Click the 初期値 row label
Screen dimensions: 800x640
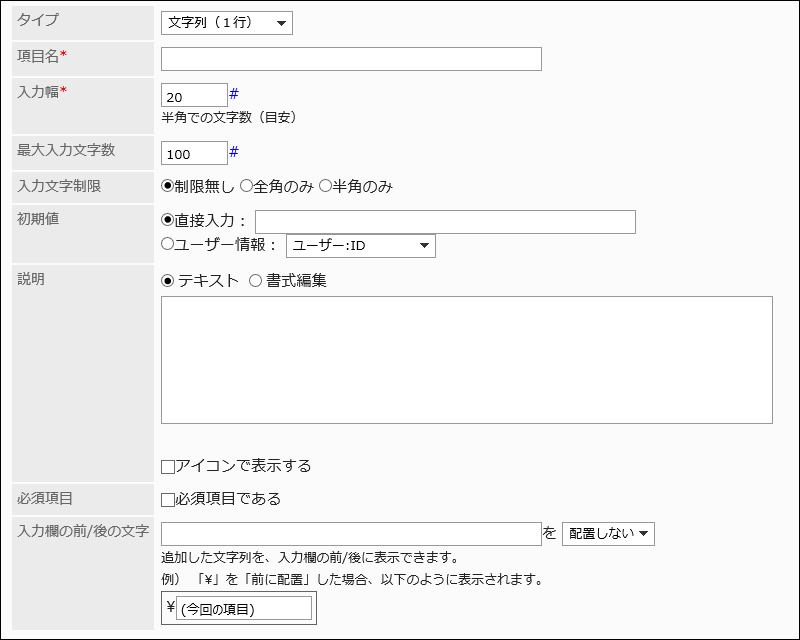point(38,218)
